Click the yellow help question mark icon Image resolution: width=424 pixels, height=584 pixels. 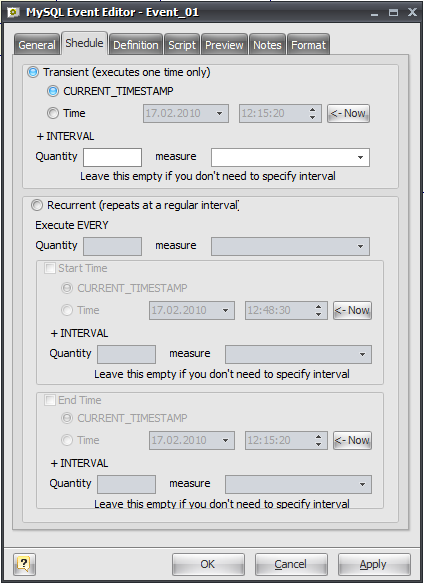[24, 564]
